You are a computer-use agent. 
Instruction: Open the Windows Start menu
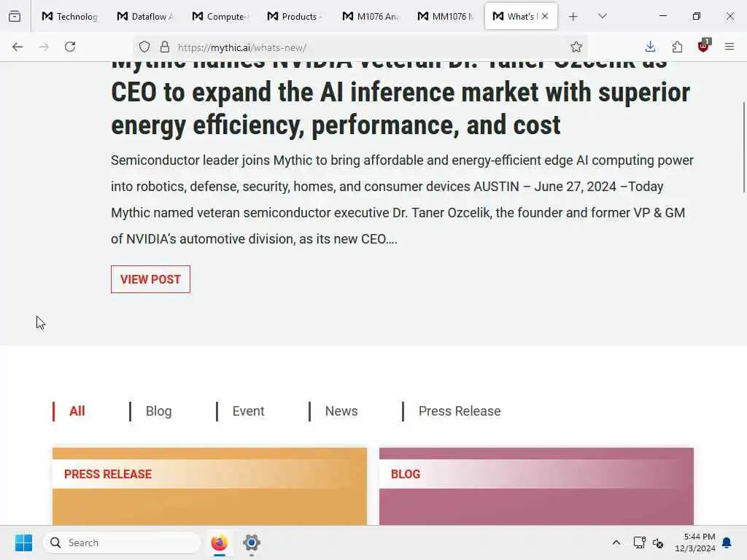(x=23, y=542)
